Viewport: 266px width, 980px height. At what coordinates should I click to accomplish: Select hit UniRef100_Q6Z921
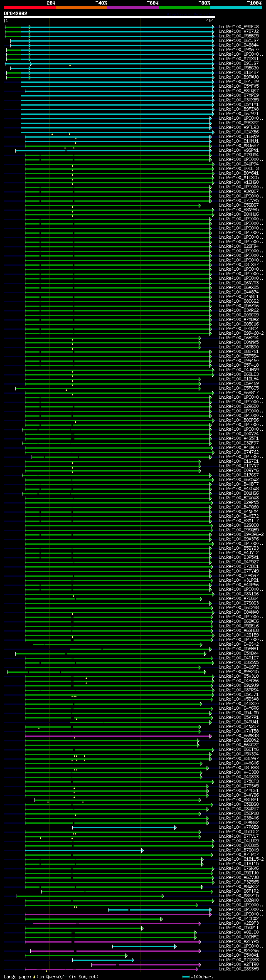pos(239,114)
